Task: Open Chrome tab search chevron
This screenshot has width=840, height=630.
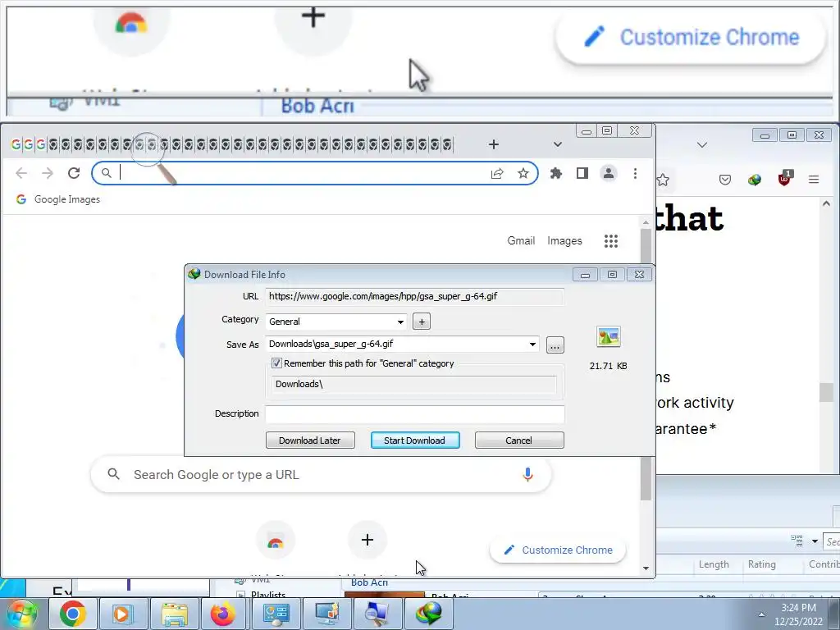Action: click(558, 144)
